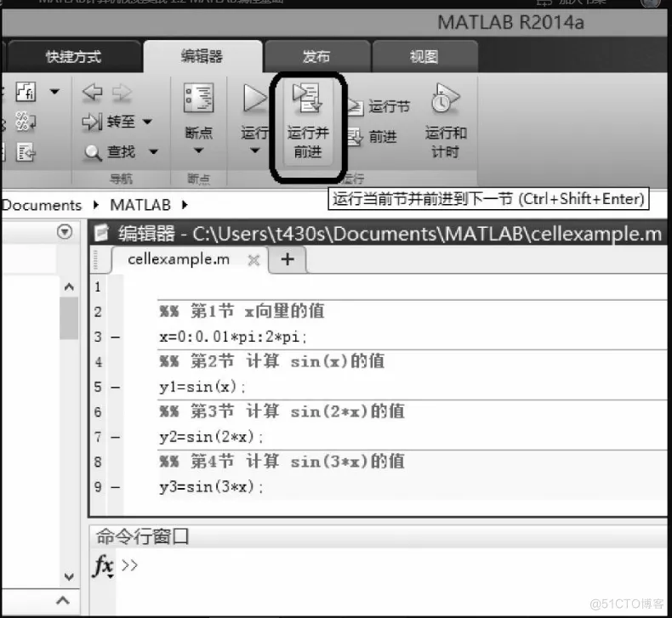Viewport: 672px width, 618px height.
Task: Click code line y1=sin(x)
Action: (202, 387)
